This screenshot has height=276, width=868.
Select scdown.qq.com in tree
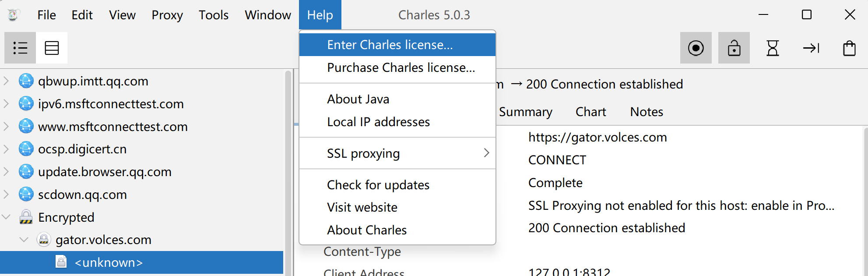click(82, 195)
